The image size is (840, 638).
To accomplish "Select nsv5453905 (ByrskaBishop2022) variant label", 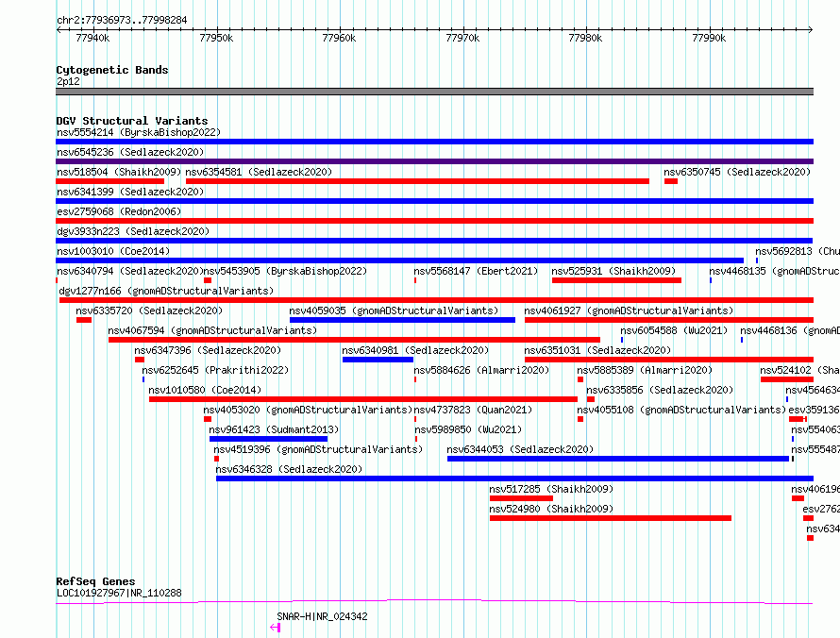I will pyautogui.click(x=286, y=271).
